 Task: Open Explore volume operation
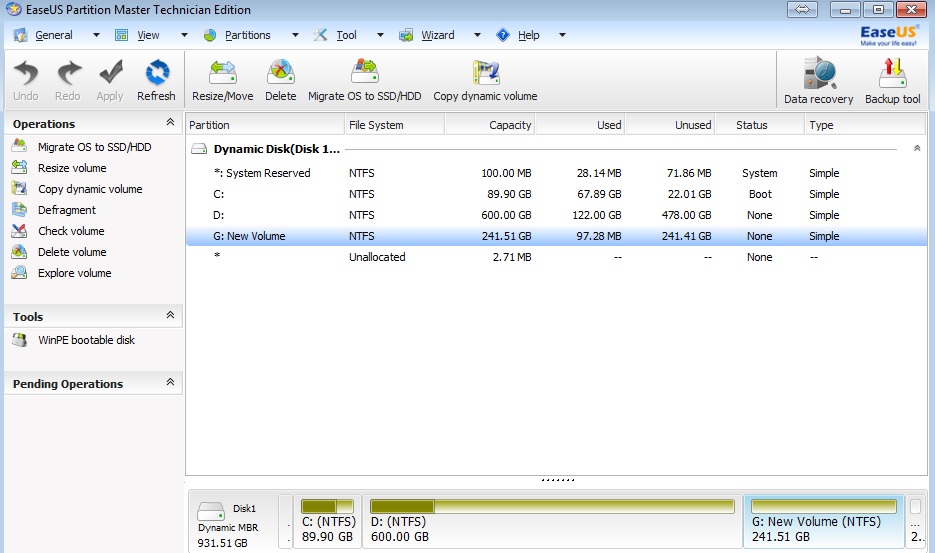pyautogui.click(x=75, y=273)
